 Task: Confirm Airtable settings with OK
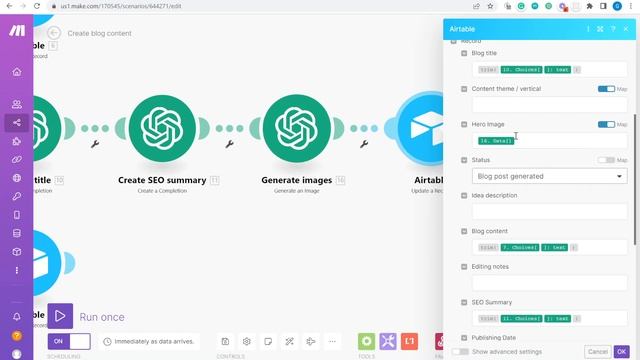point(621,351)
